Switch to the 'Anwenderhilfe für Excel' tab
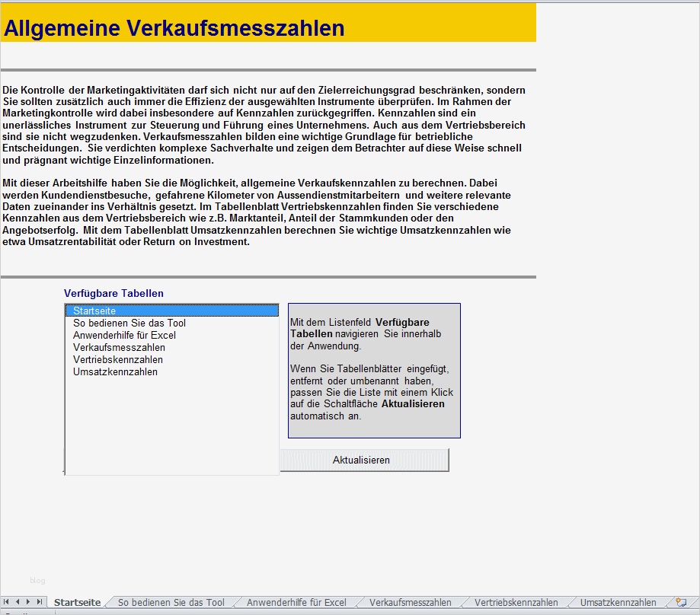 click(295, 601)
